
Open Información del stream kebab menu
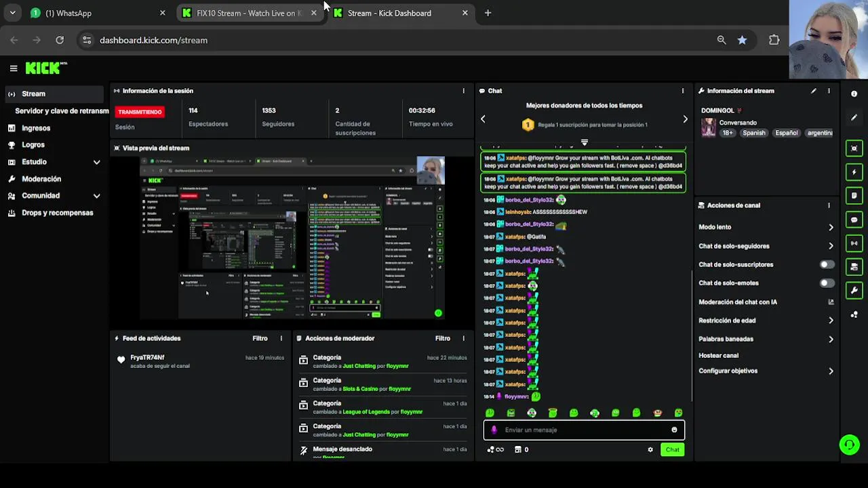tap(829, 91)
